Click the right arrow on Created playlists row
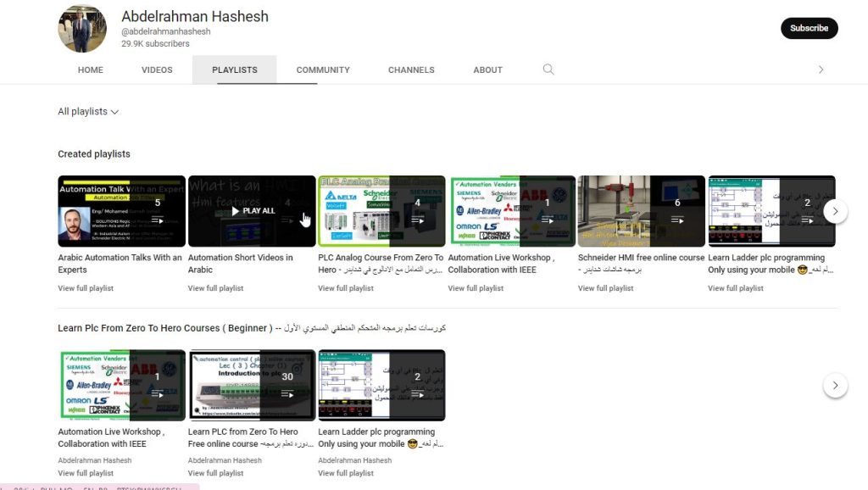The height and width of the screenshot is (490, 868). pyautogui.click(x=835, y=210)
